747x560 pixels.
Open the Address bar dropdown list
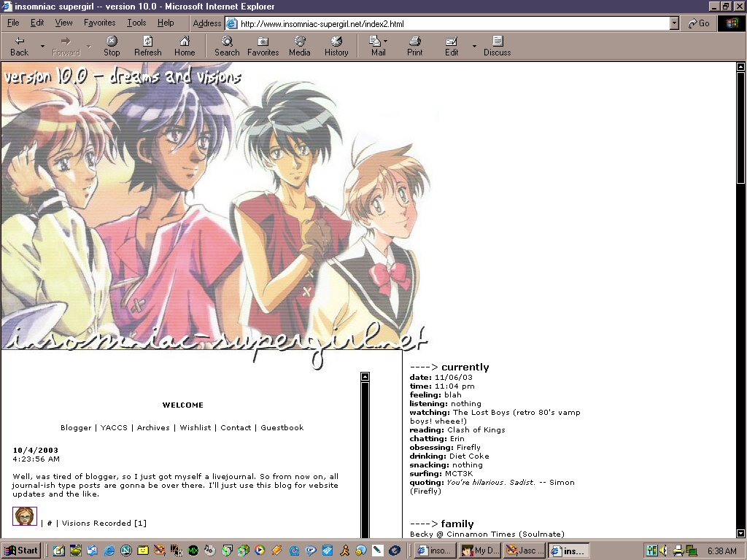pos(674,23)
